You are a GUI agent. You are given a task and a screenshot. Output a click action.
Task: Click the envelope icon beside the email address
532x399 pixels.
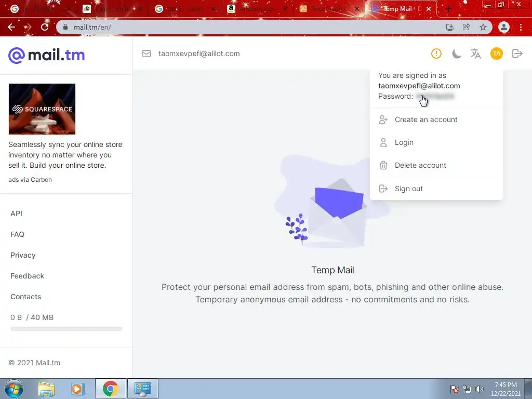coord(147,54)
